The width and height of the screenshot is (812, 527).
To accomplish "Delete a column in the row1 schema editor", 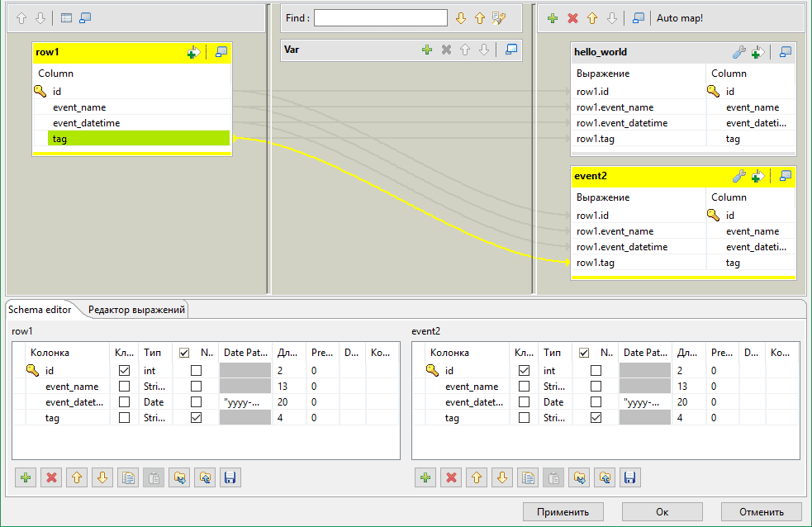I will tap(52, 477).
